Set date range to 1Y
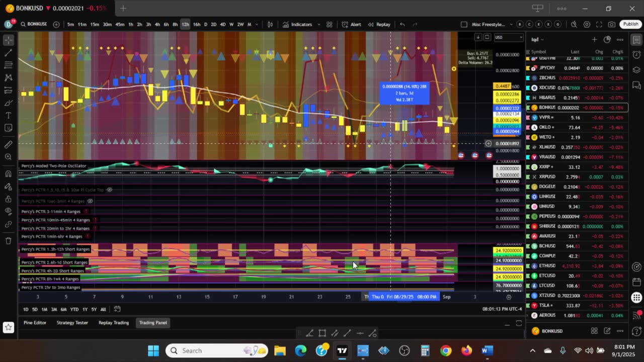644x362 pixels. (85, 309)
